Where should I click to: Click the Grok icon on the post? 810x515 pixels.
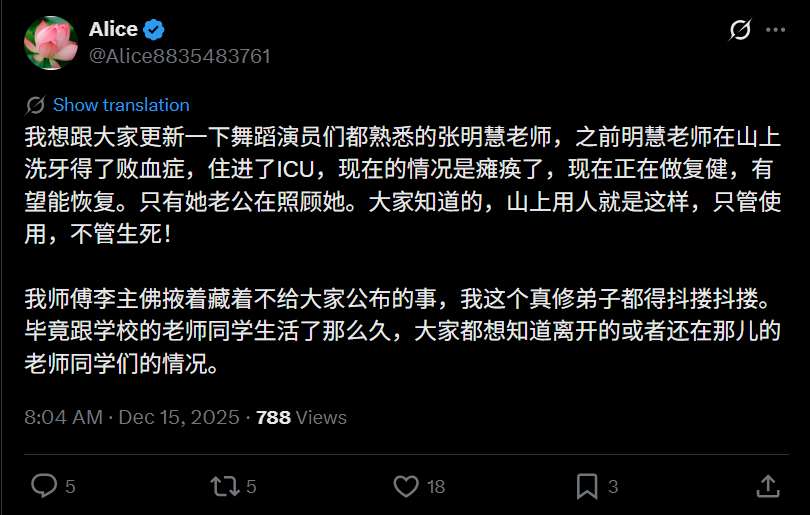point(740,30)
